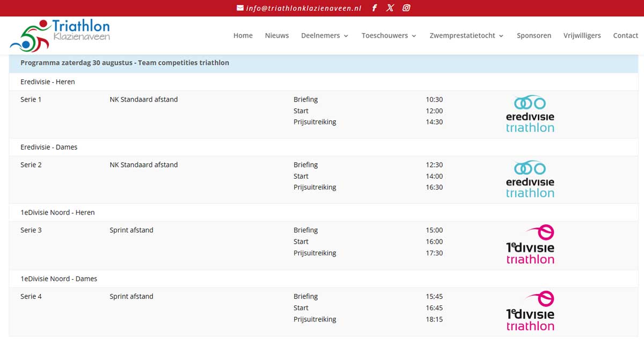Click the 1e divisie triathlon logo for Serie 3
Image resolution: width=644 pixels, height=351 pixels.
pos(530,244)
